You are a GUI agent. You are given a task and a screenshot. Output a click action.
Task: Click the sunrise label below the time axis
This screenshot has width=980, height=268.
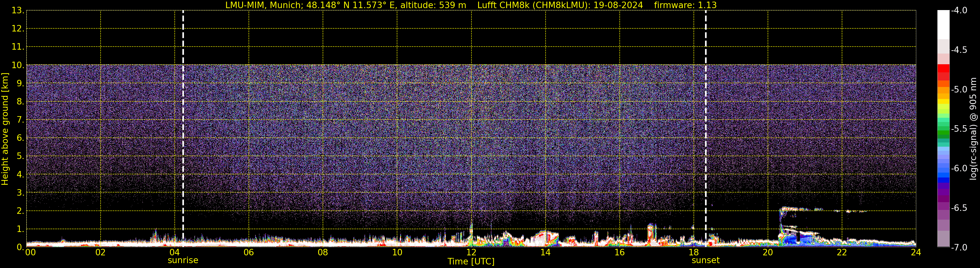pyautogui.click(x=183, y=261)
